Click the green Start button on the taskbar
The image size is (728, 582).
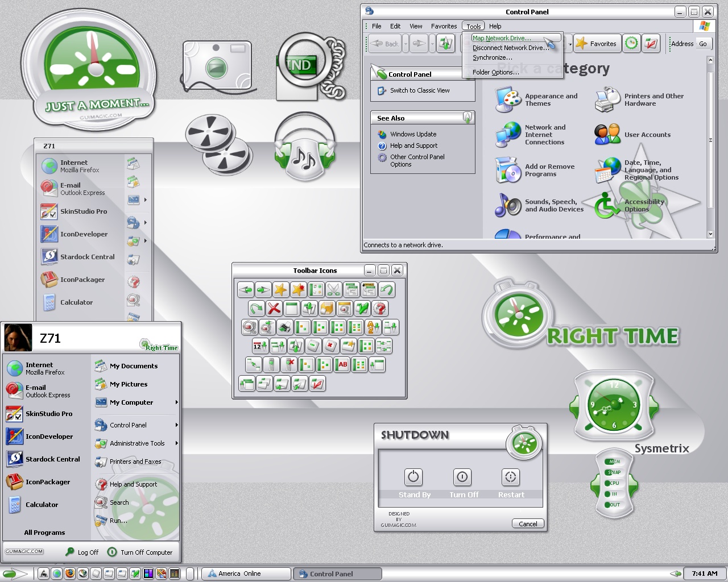pos(16,573)
